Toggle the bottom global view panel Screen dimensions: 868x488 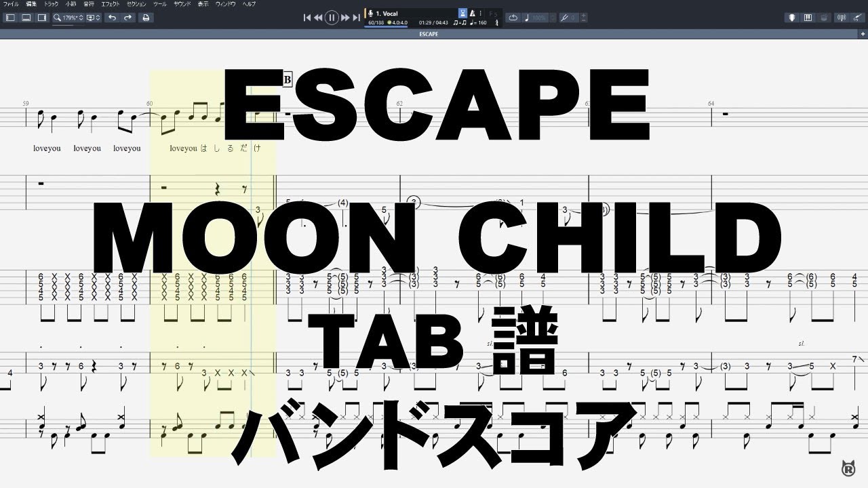click(x=26, y=18)
